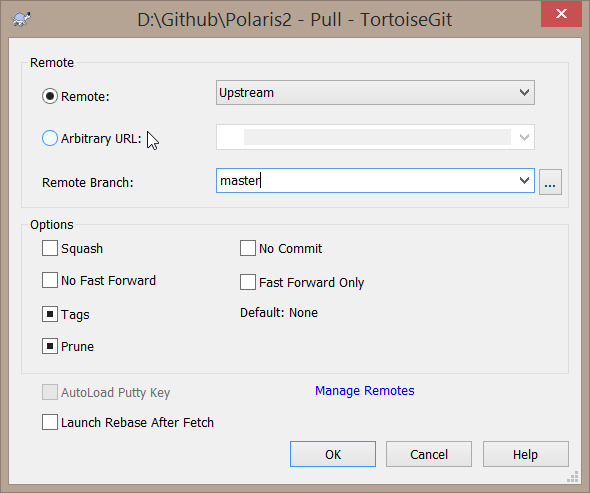Viewport: 590px width, 493px height.
Task: Toggle the Fast Forward Only option
Action: [248, 282]
